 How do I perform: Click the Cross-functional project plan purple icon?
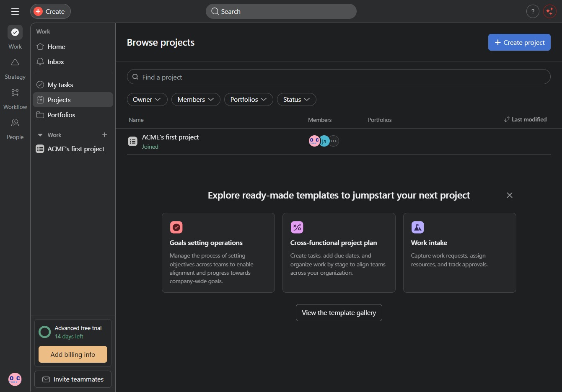[297, 227]
